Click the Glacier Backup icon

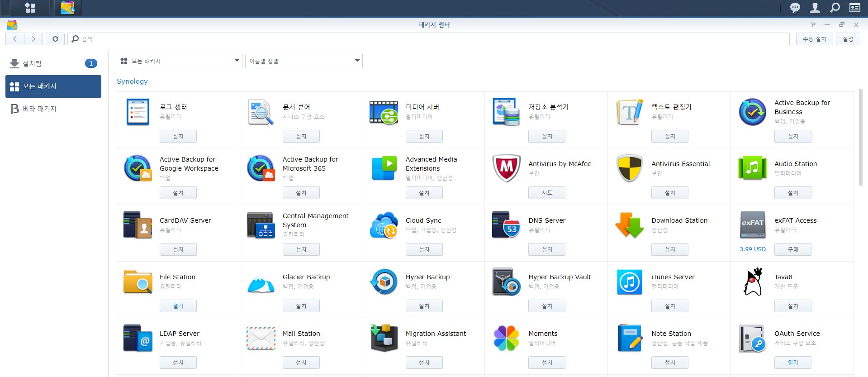pyautogui.click(x=261, y=284)
